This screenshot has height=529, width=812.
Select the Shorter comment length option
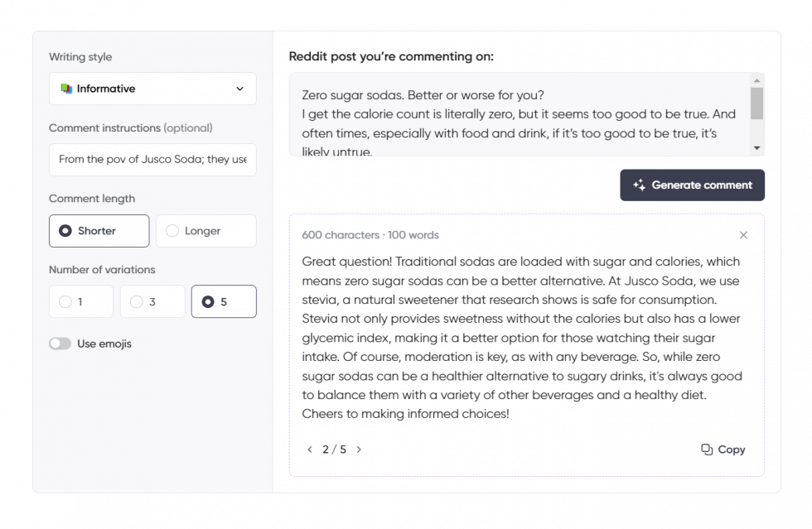(99, 231)
